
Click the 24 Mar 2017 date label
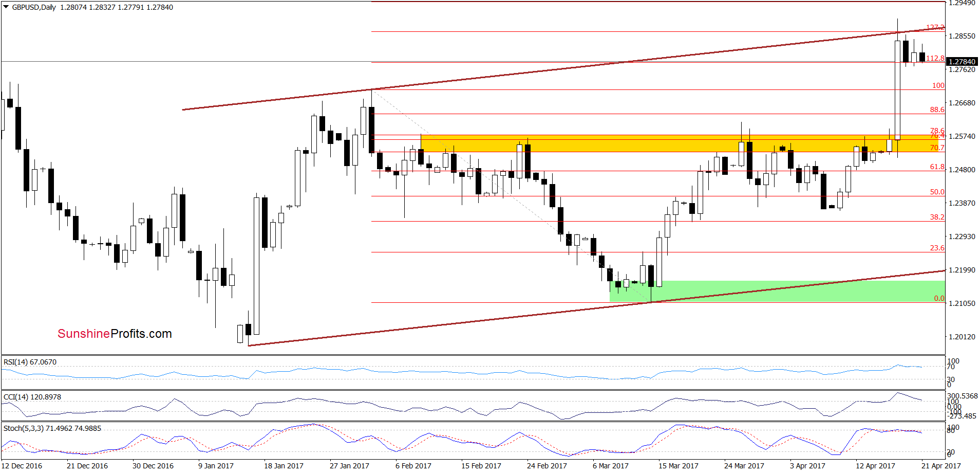tap(744, 466)
